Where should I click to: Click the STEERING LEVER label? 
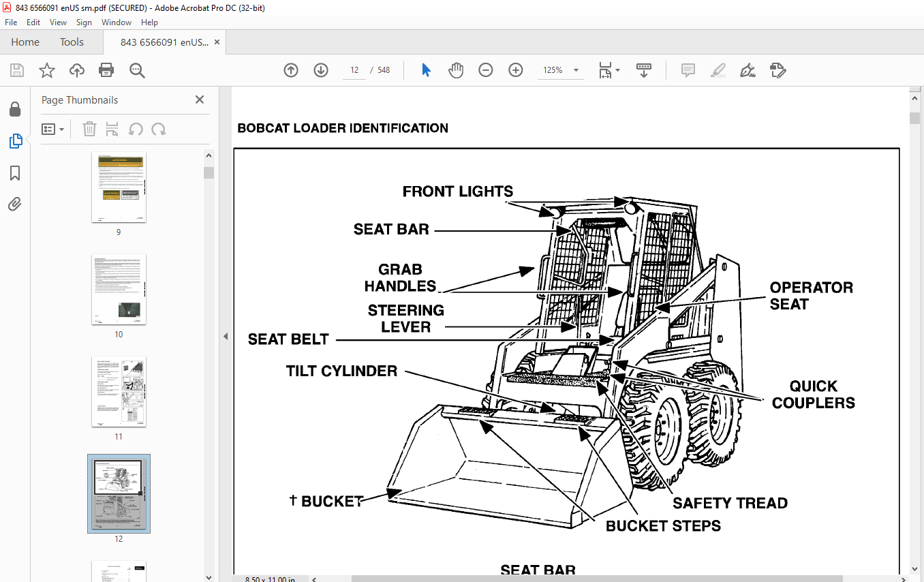[406, 318]
